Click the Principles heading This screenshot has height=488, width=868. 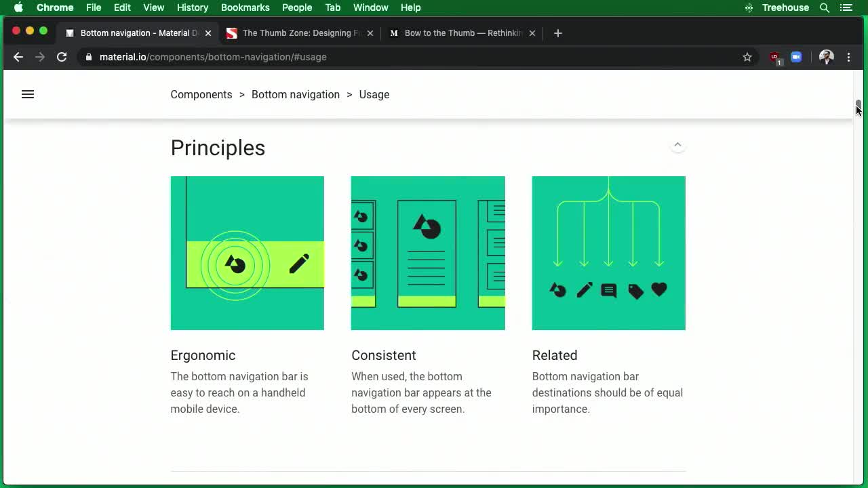pos(218,148)
